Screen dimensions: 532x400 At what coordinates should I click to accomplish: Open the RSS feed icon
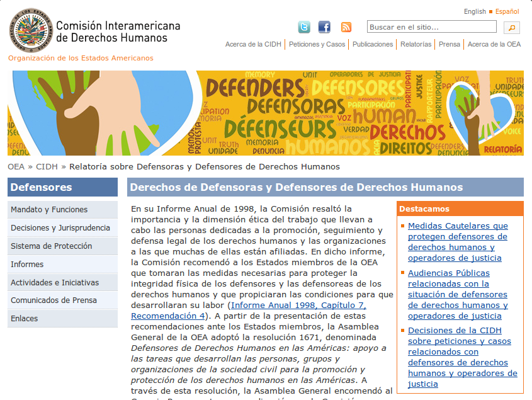346,27
